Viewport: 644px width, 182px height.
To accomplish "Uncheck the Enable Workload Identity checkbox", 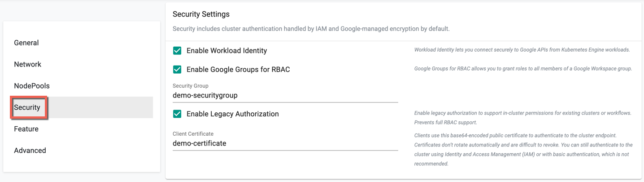I will pyautogui.click(x=177, y=51).
